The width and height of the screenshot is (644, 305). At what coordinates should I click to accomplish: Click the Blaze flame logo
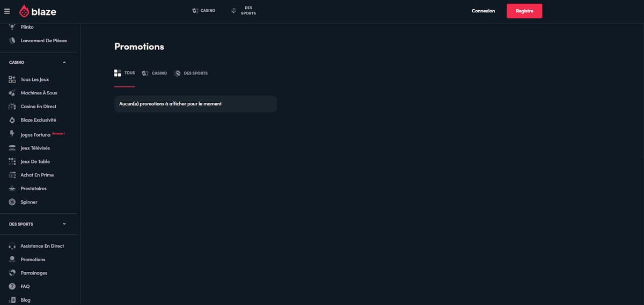coord(25,11)
